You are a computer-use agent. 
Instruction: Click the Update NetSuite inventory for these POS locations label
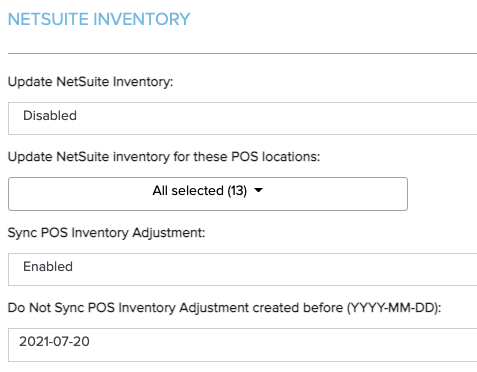[x=164, y=157]
